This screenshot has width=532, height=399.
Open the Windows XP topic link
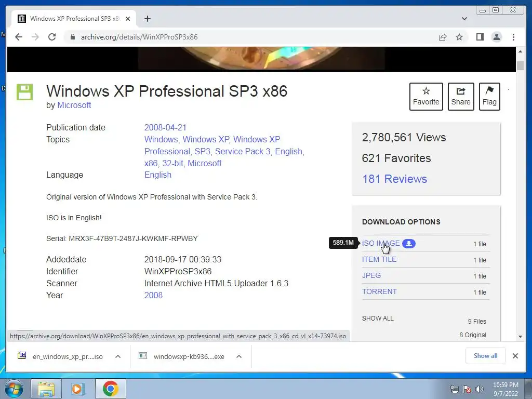[206, 139]
